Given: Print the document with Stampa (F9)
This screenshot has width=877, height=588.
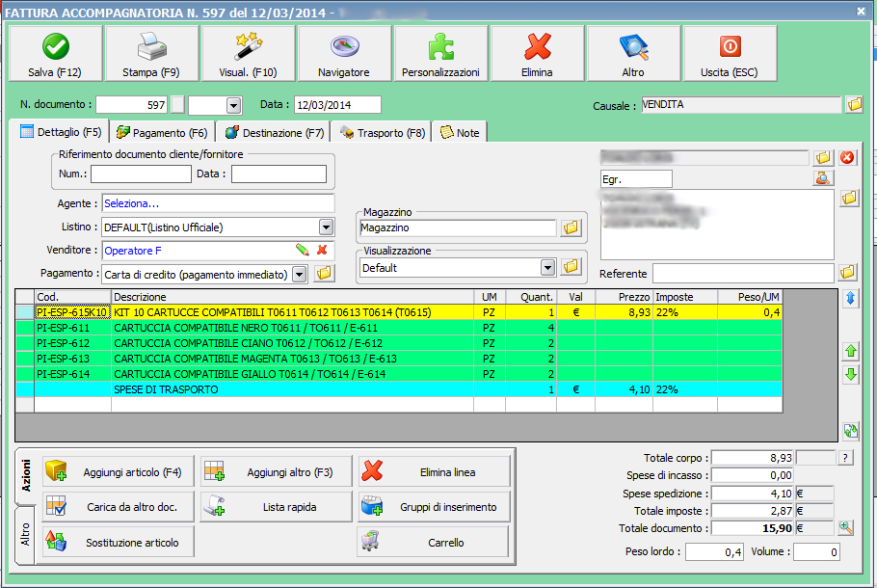Looking at the screenshot, I should pos(151,54).
